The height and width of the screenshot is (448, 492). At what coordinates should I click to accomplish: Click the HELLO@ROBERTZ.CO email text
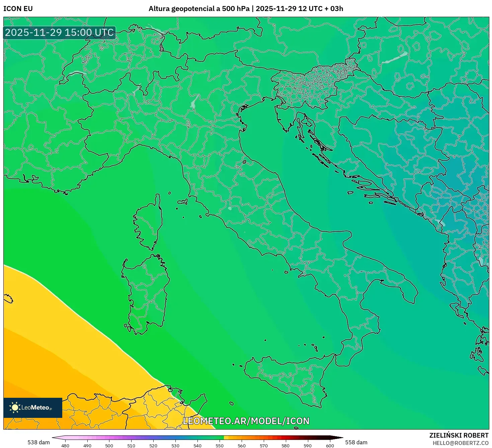point(461,443)
